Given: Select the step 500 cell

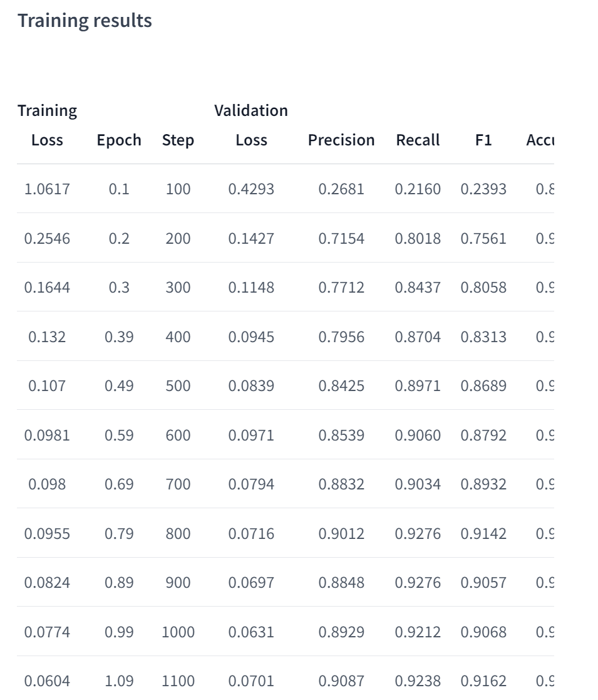Looking at the screenshot, I should [178, 386].
